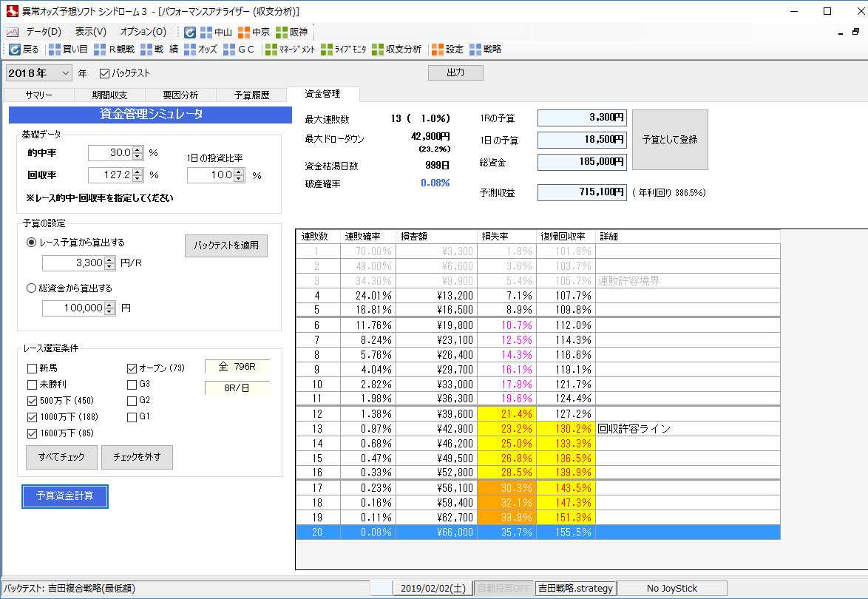
Task: Click the 1Rの予算 field showing 3,300円
Action: [x=582, y=118]
